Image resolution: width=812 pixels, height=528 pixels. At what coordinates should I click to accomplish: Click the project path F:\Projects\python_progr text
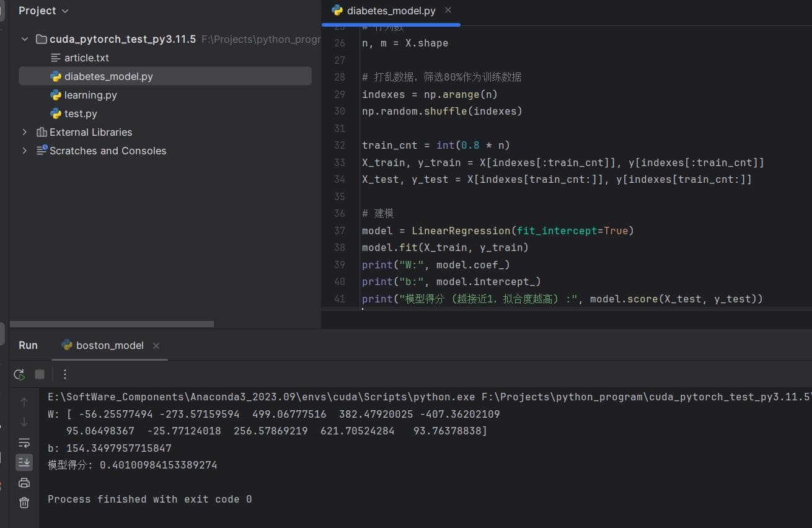point(261,39)
